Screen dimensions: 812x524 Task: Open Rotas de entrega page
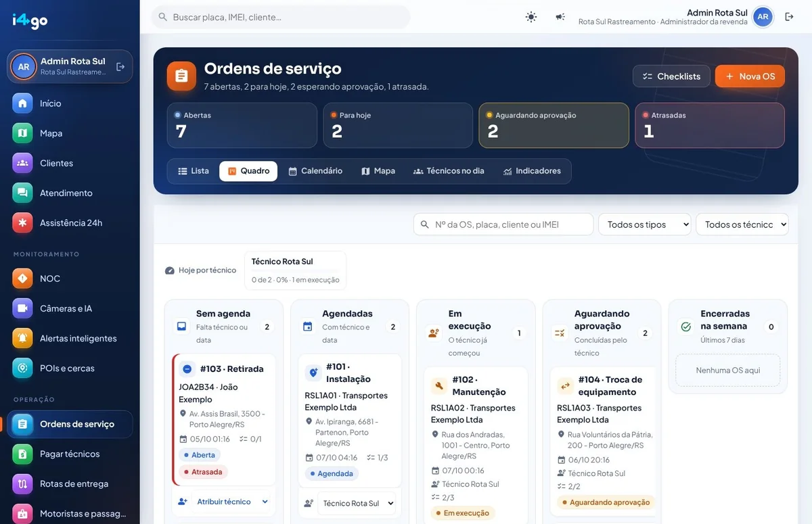(70, 483)
